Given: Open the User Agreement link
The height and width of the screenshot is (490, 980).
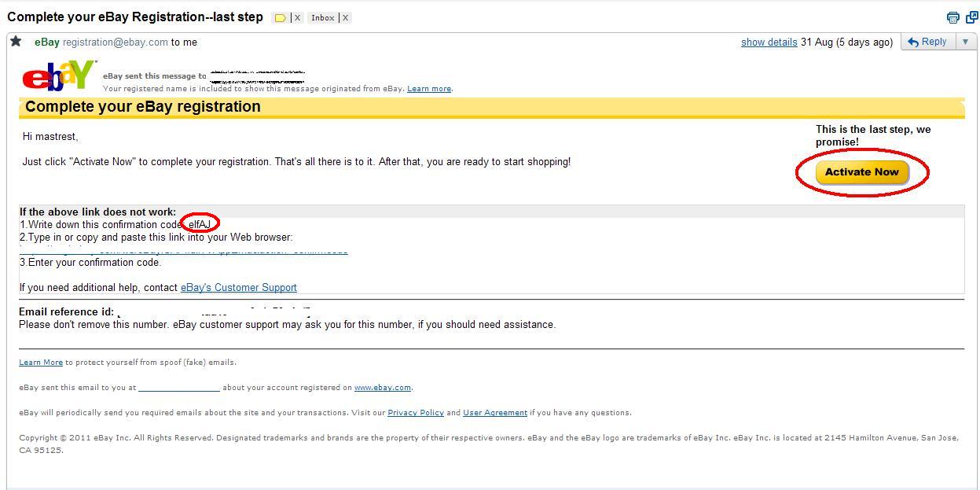Looking at the screenshot, I should (x=495, y=413).
